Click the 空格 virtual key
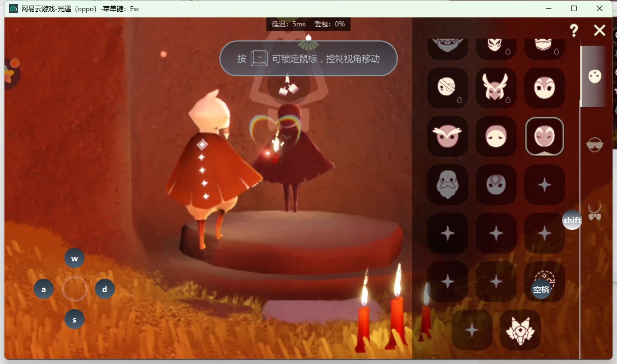 (541, 289)
